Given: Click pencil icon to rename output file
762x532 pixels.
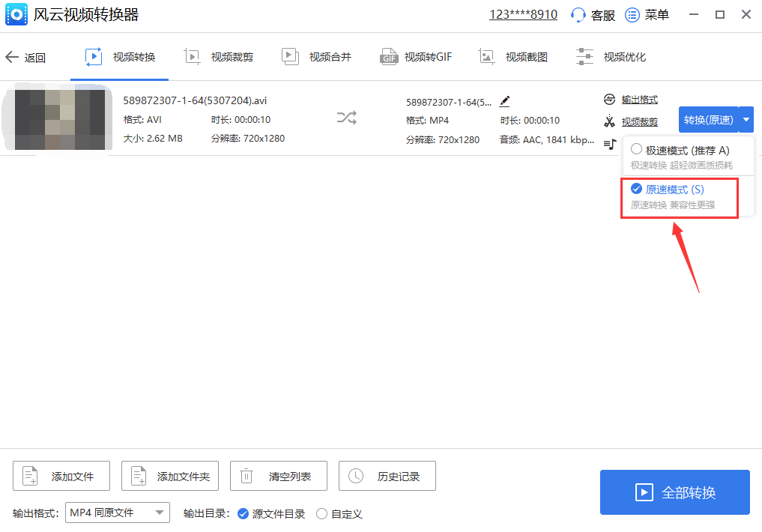Looking at the screenshot, I should click(x=505, y=101).
